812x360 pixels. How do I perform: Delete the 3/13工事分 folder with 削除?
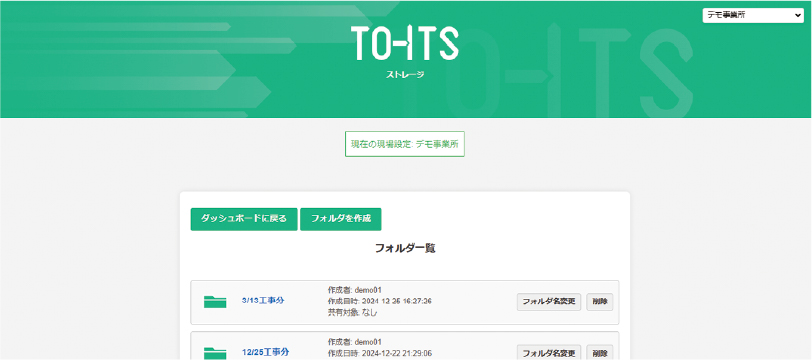[x=600, y=302]
